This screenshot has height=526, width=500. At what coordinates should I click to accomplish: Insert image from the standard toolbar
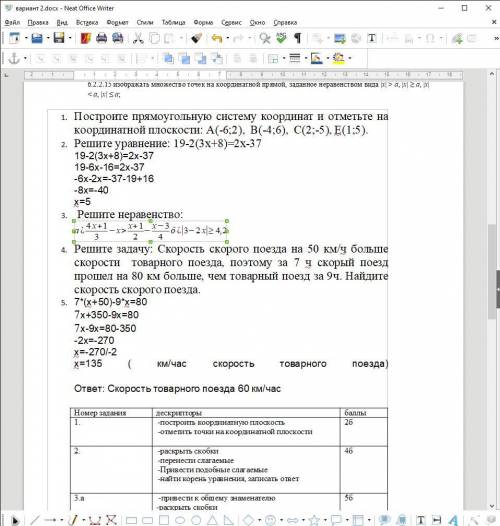click(340, 38)
